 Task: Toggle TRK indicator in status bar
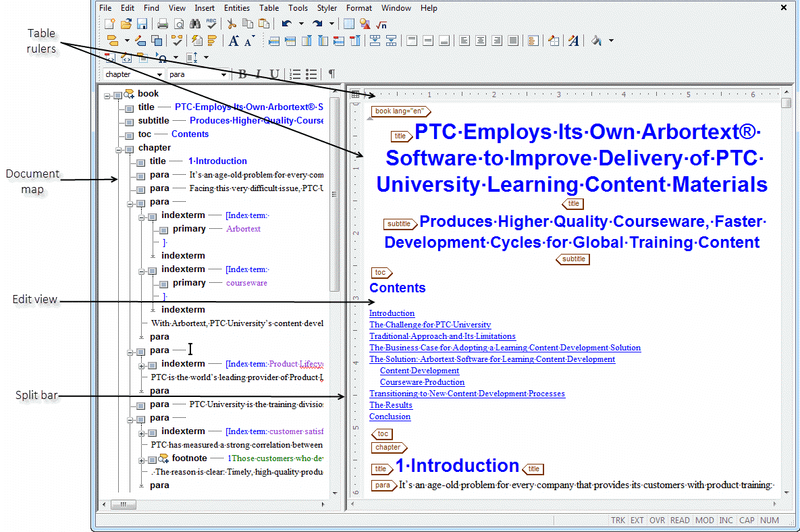618,521
